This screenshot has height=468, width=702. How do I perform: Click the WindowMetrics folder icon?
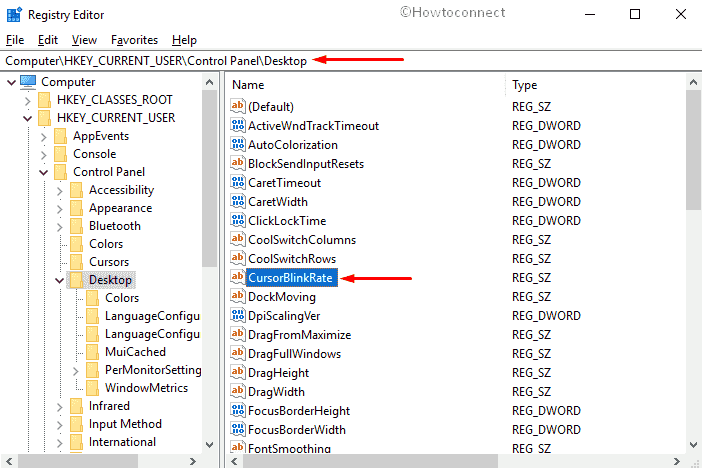click(x=92, y=388)
